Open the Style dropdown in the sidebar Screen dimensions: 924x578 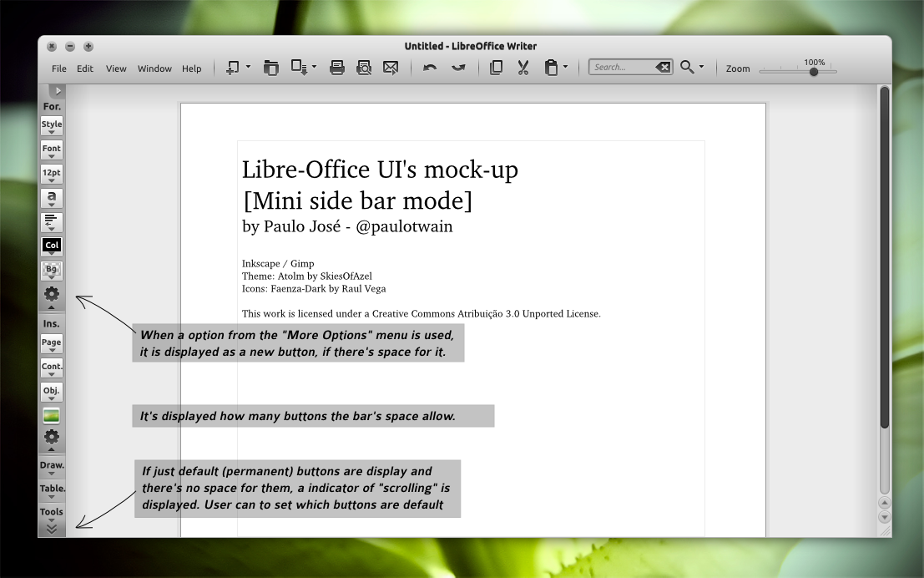point(51,125)
